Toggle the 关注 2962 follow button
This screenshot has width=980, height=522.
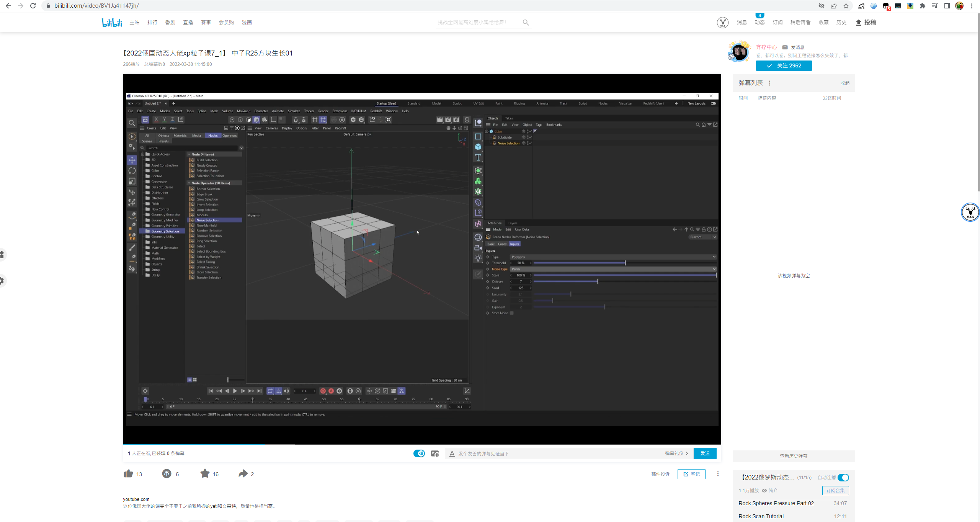[x=784, y=66]
